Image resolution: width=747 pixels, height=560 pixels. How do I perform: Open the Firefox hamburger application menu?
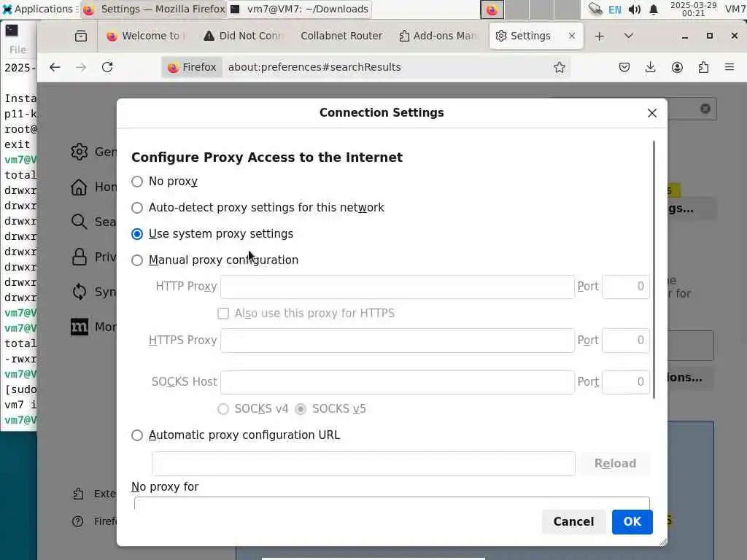729,67
